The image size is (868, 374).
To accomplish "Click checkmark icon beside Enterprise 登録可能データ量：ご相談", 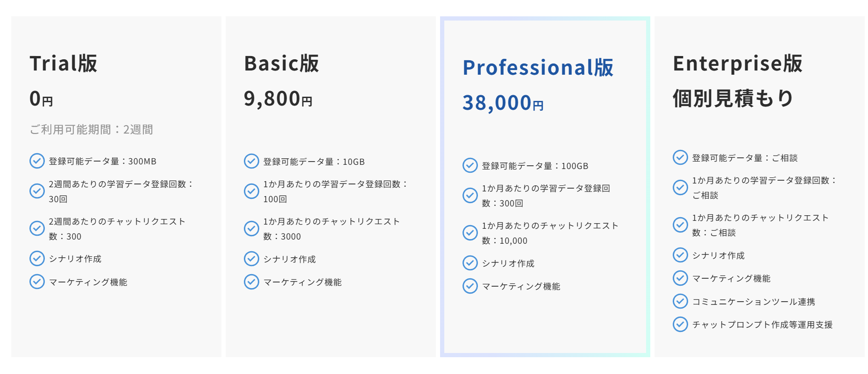I will tap(680, 157).
